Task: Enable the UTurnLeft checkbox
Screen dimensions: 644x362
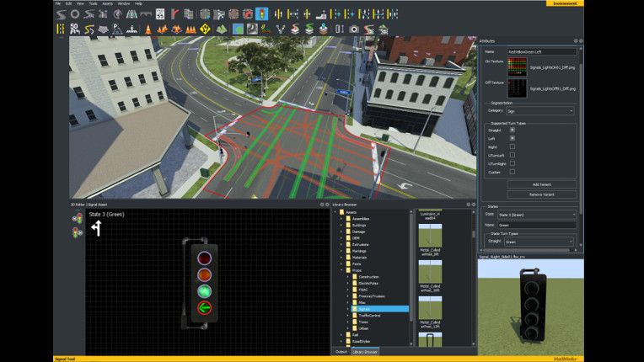Action: [x=513, y=155]
